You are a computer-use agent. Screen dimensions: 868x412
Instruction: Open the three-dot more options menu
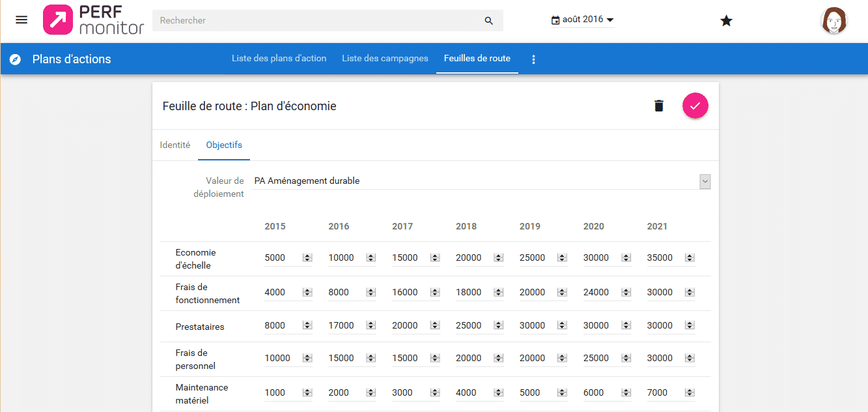(534, 59)
